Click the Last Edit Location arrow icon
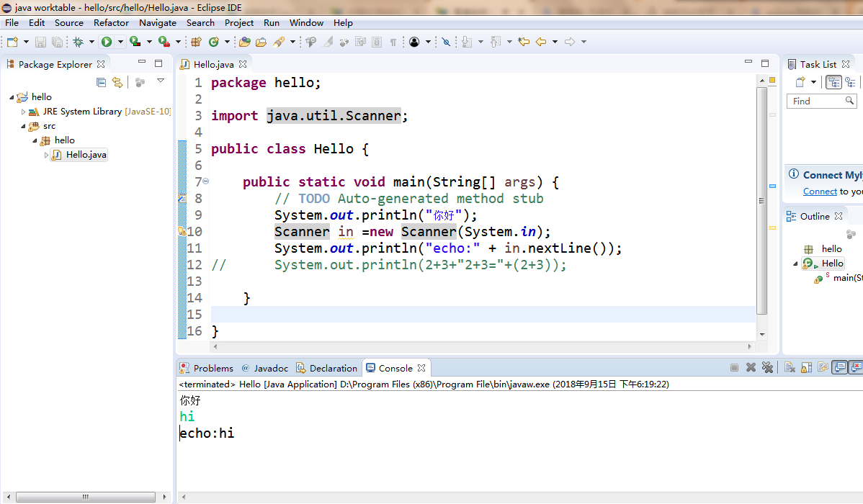Image resolution: width=863 pixels, height=504 pixels. pos(524,42)
